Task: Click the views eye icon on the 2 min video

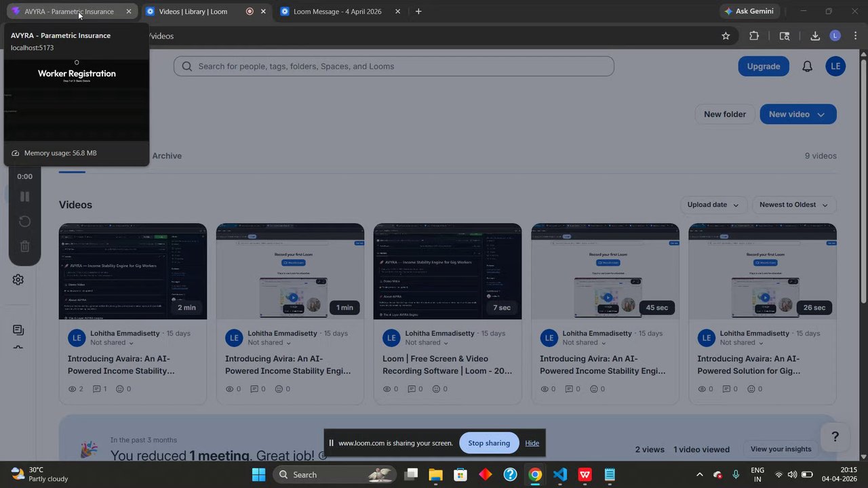Action: coord(73,389)
